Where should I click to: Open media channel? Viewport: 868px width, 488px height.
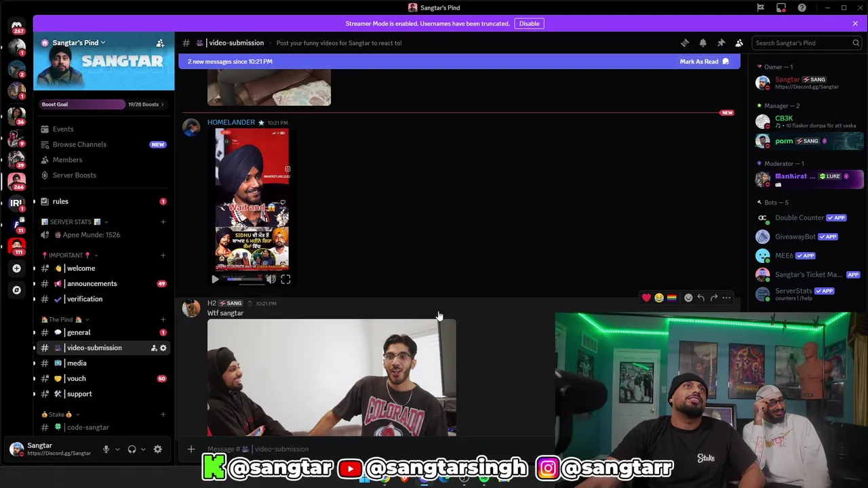(x=103, y=363)
